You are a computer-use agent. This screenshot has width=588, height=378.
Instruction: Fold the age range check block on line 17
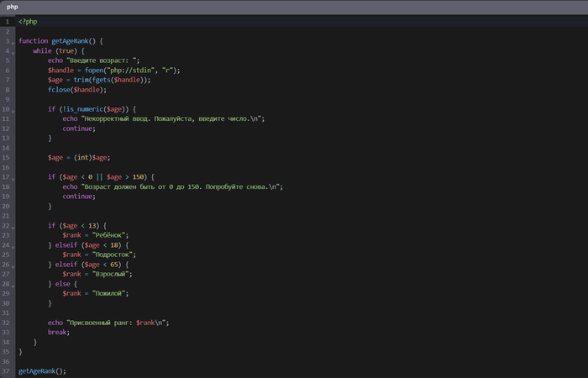click(13, 178)
